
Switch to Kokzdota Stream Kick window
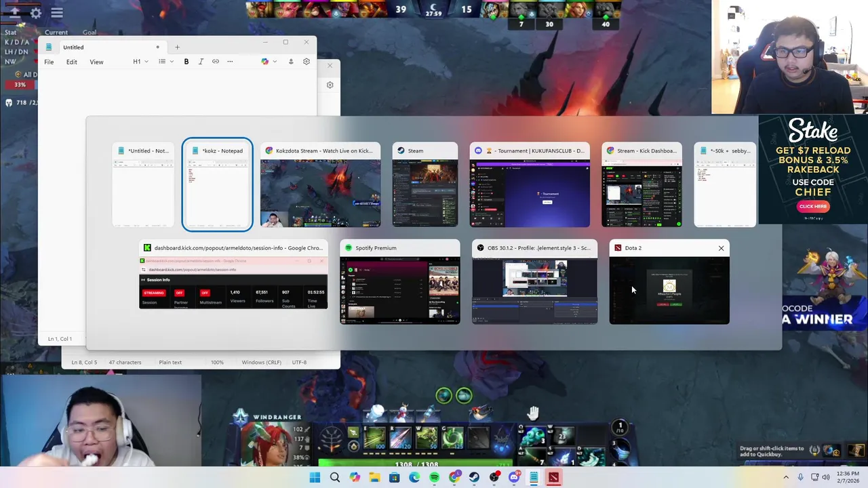coord(320,184)
